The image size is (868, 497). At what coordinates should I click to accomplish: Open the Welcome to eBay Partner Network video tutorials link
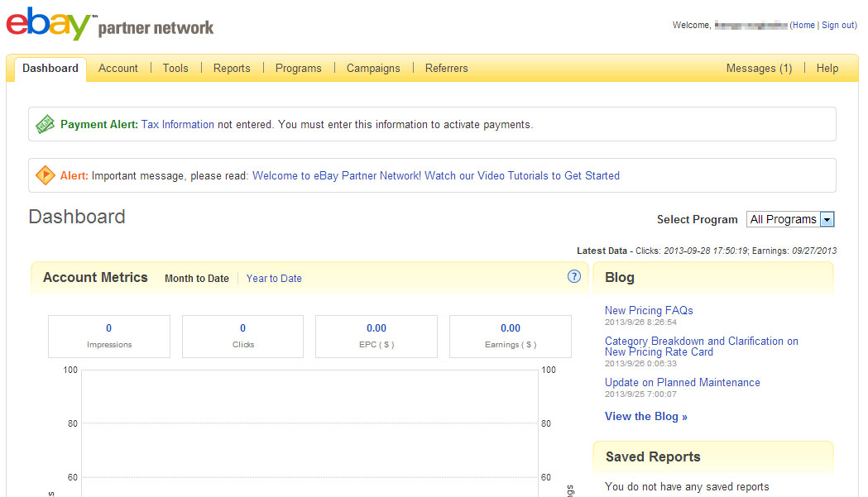[436, 175]
